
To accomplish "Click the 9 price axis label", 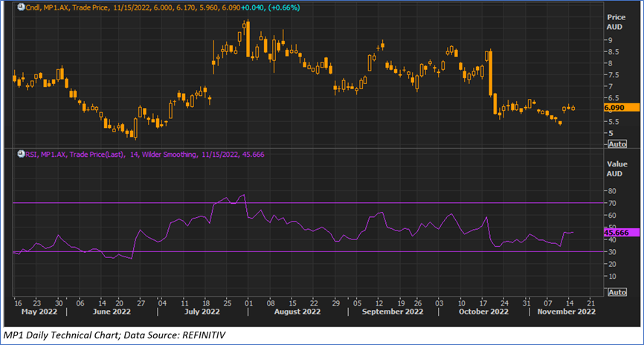I will pyautogui.click(x=611, y=40).
